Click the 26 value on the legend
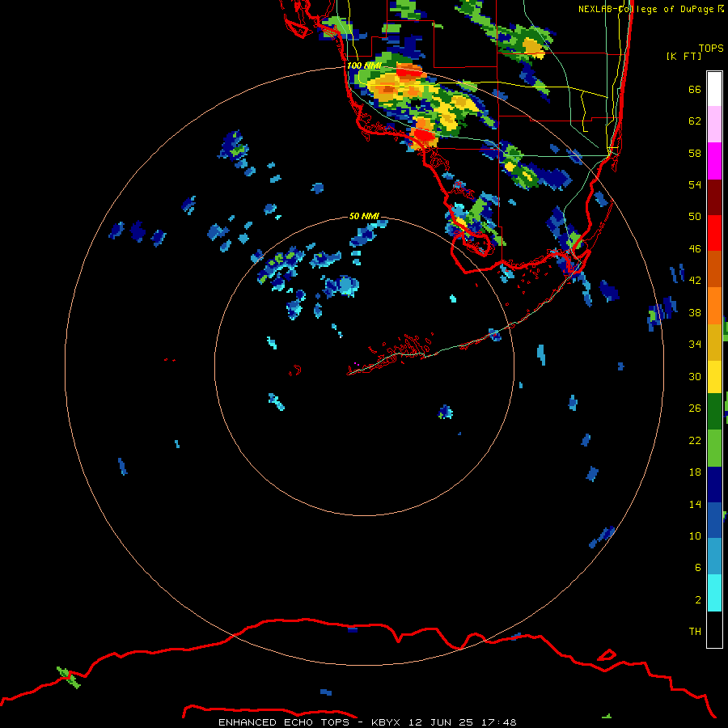Screen dimensions: 728x728 pos(695,408)
